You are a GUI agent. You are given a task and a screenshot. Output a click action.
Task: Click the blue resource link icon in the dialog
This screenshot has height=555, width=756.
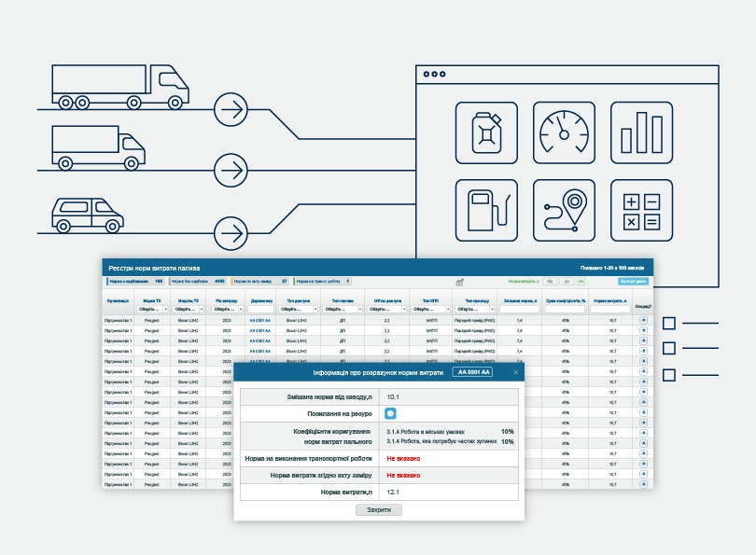(391, 413)
